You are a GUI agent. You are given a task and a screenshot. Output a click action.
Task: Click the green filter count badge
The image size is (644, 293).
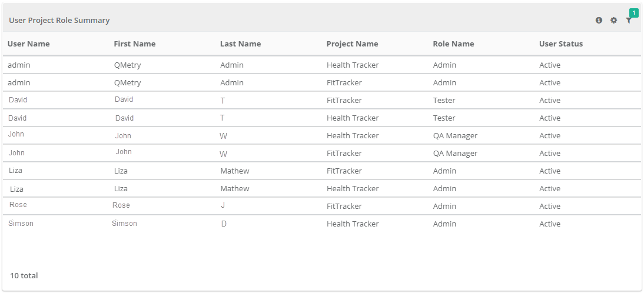click(x=634, y=13)
